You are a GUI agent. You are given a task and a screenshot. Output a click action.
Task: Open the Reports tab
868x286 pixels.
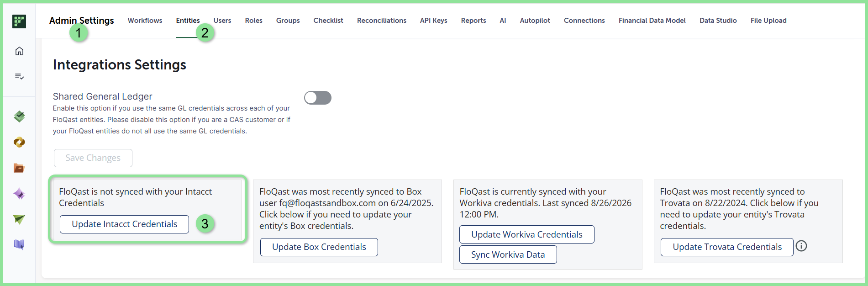473,21
